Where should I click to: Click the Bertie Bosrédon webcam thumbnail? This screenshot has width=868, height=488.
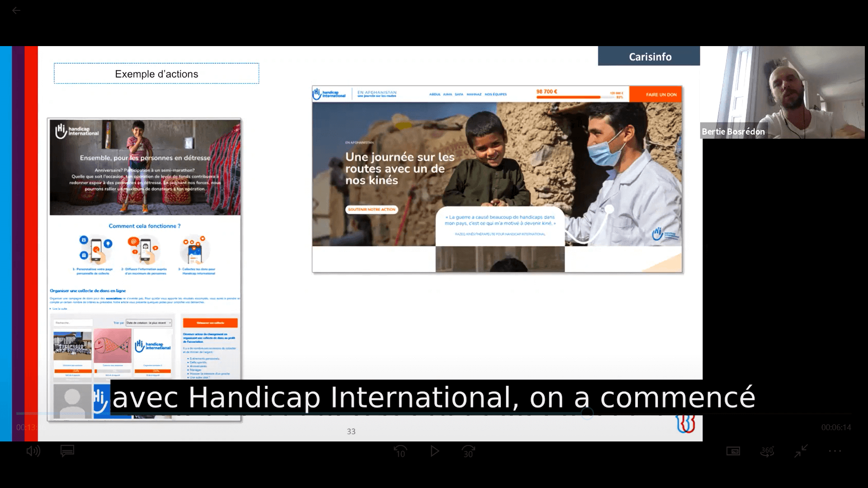coord(783,92)
